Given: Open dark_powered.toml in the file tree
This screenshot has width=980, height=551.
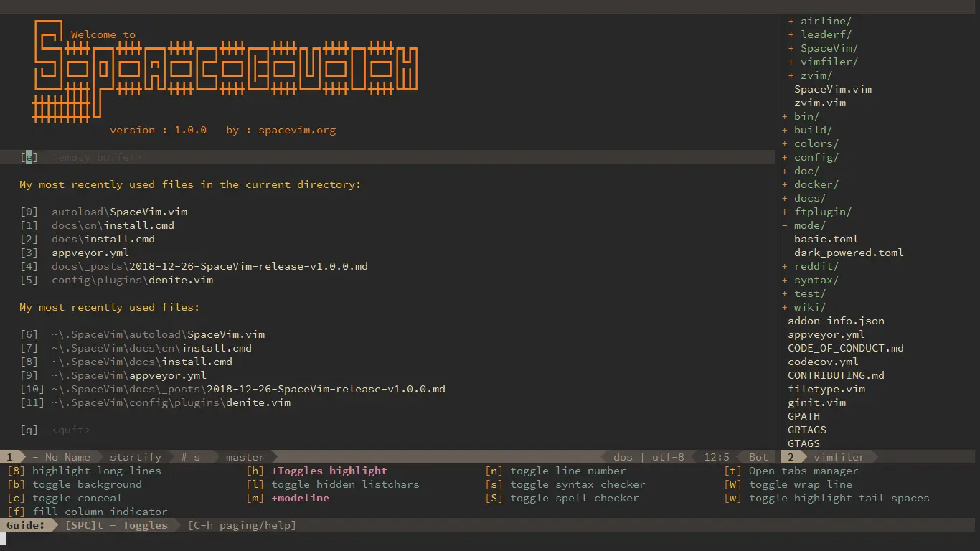Looking at the screenshot, I should coord(849,253).
